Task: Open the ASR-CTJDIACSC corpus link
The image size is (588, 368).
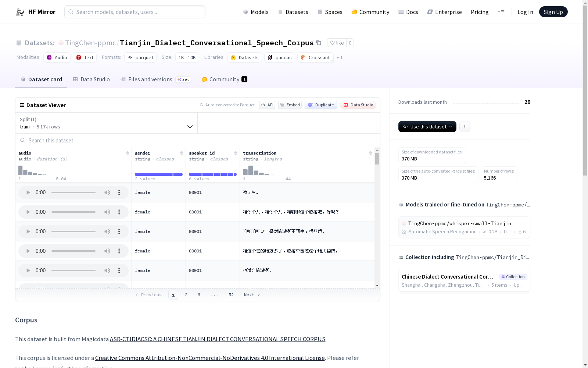Action: (x=218, y=339)
